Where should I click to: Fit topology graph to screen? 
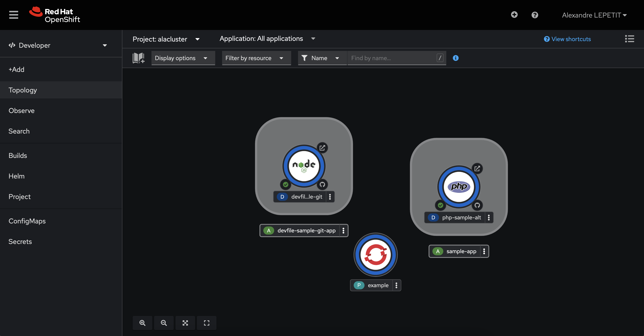[x=185, y=323]
